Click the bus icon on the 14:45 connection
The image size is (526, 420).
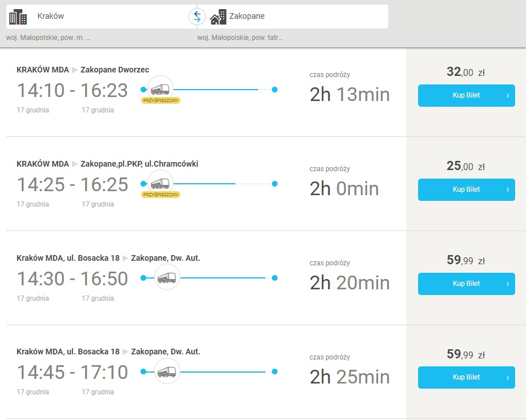point(166,371)
